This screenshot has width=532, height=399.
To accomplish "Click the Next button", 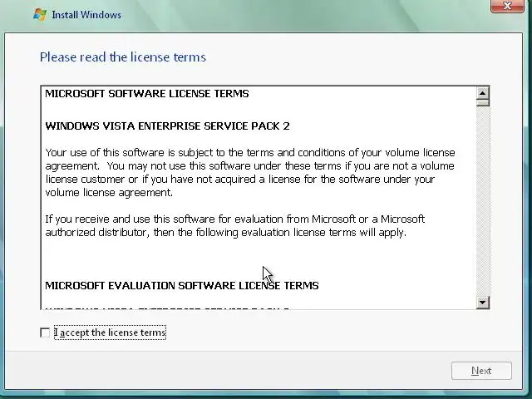I will point(481,371).
